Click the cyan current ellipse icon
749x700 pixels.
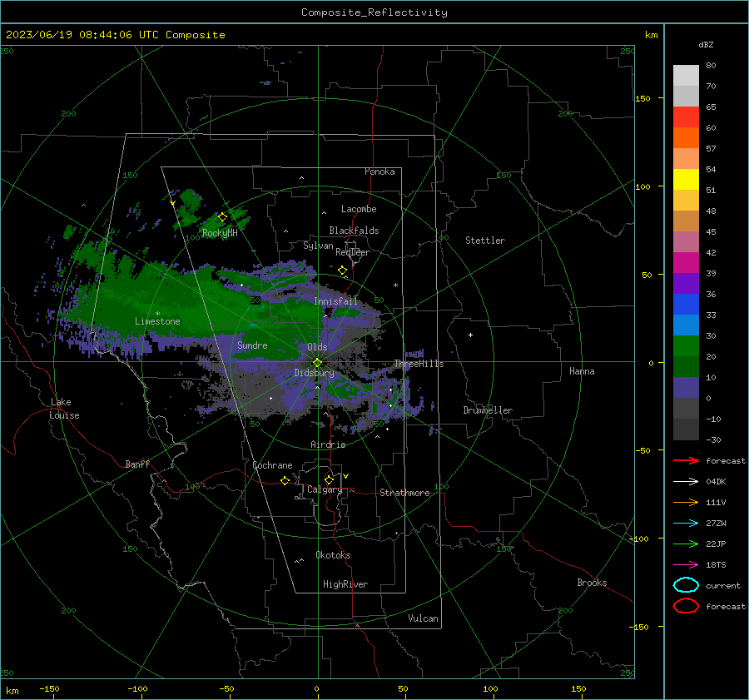point(686,585)
